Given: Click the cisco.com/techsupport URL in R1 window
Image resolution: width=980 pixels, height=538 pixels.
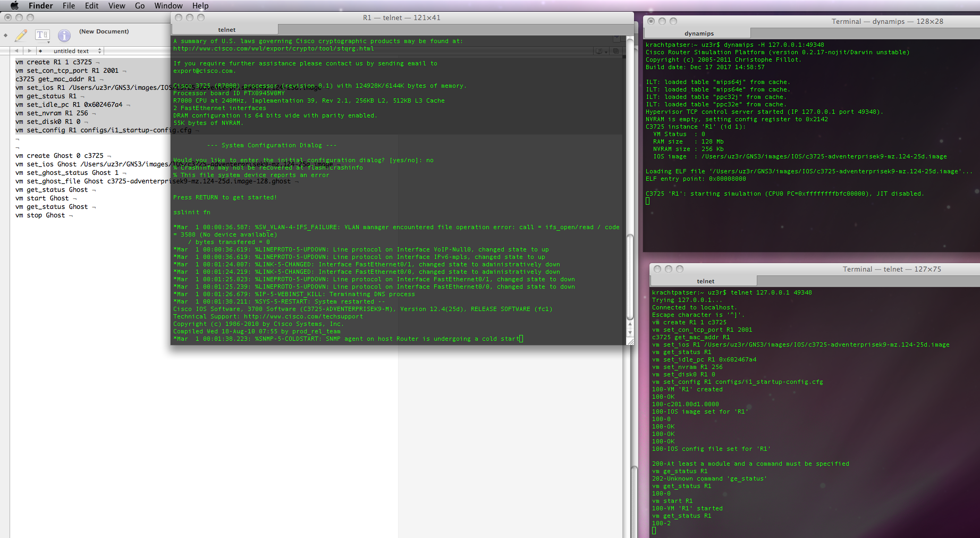Looking at the screenshot, I should coord(303,316).
